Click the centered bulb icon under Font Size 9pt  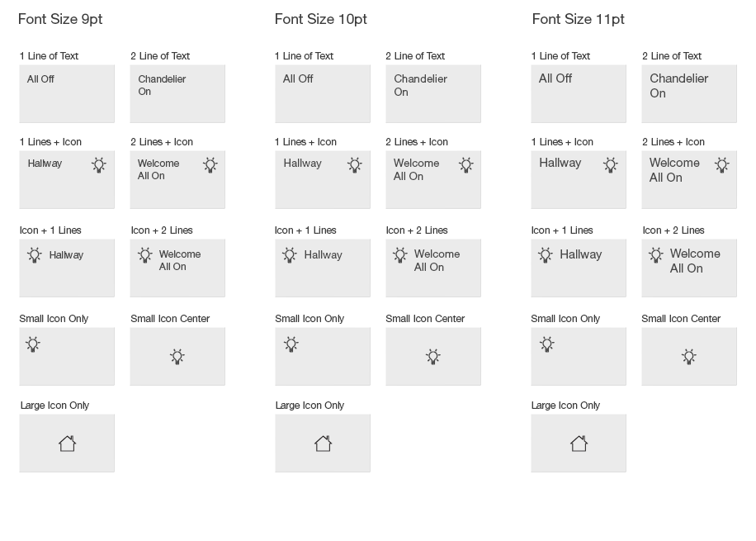pos(177,357)
